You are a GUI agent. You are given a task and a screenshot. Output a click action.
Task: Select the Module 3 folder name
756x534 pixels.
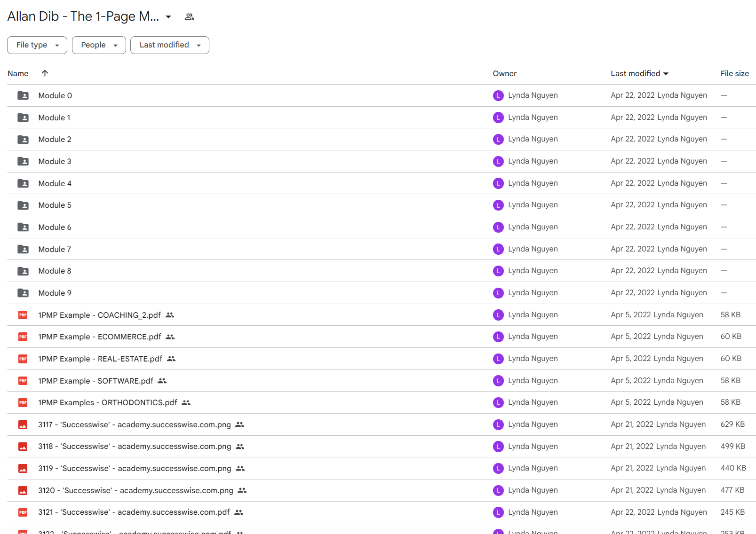55,161
